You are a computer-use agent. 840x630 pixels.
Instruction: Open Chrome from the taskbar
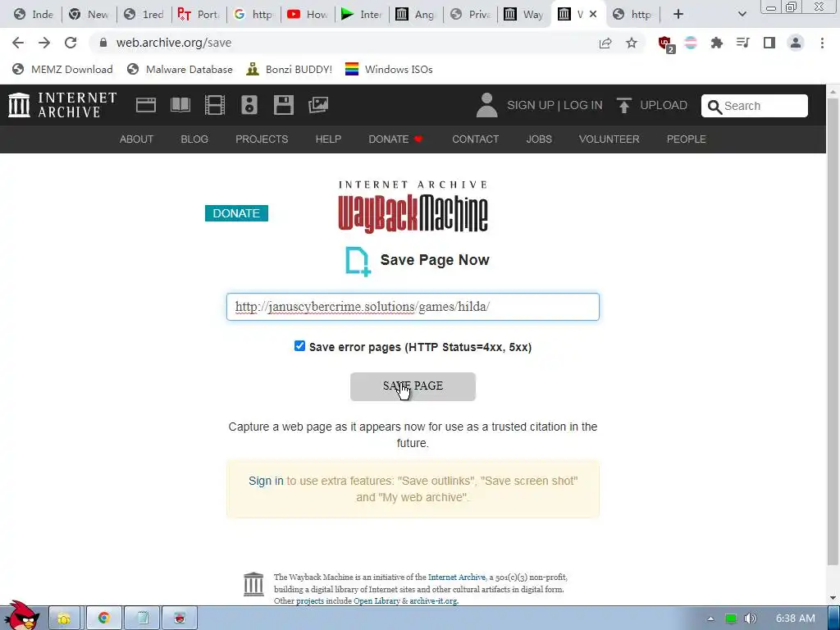click(x=104, y=619)
